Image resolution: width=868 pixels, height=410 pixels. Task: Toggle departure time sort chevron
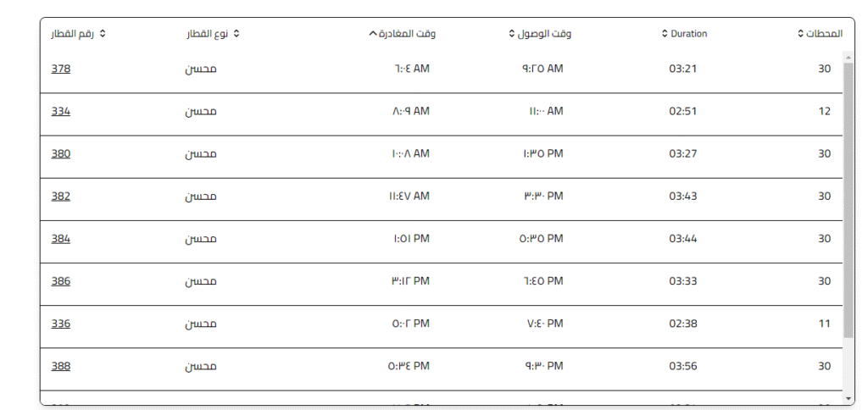pyautogui.click(x=373, y=34)
